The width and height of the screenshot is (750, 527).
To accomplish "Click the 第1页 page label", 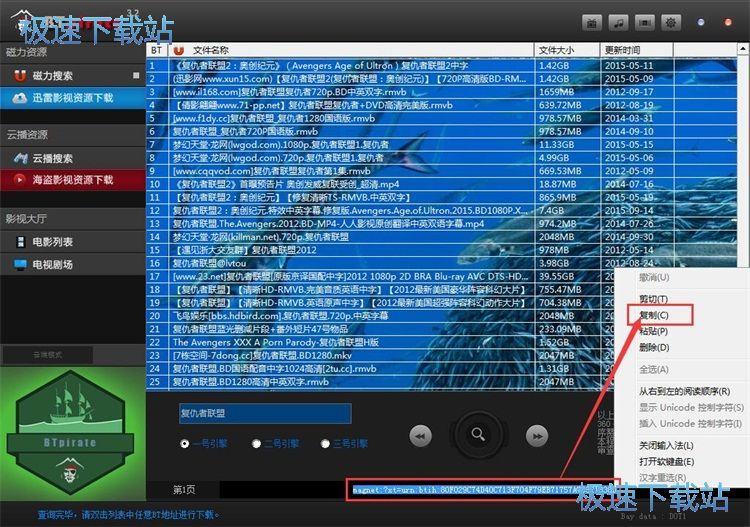I will pos(184,490).
